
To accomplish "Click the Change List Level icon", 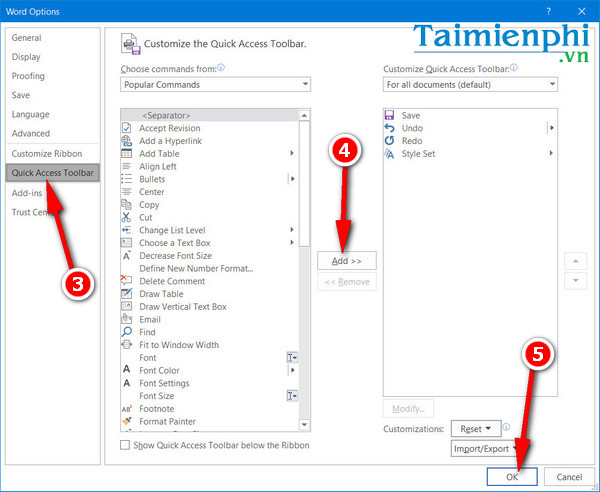I will 126,230.
